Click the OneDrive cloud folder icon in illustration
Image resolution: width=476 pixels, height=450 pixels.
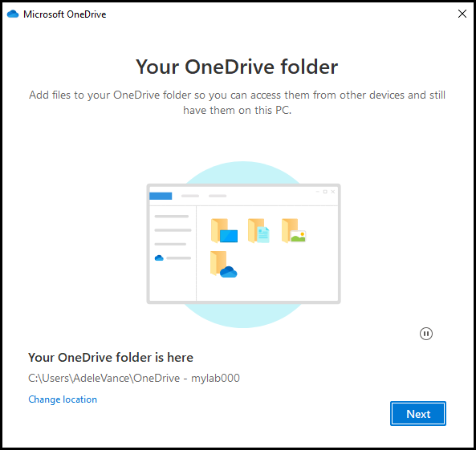click(224, 264)
